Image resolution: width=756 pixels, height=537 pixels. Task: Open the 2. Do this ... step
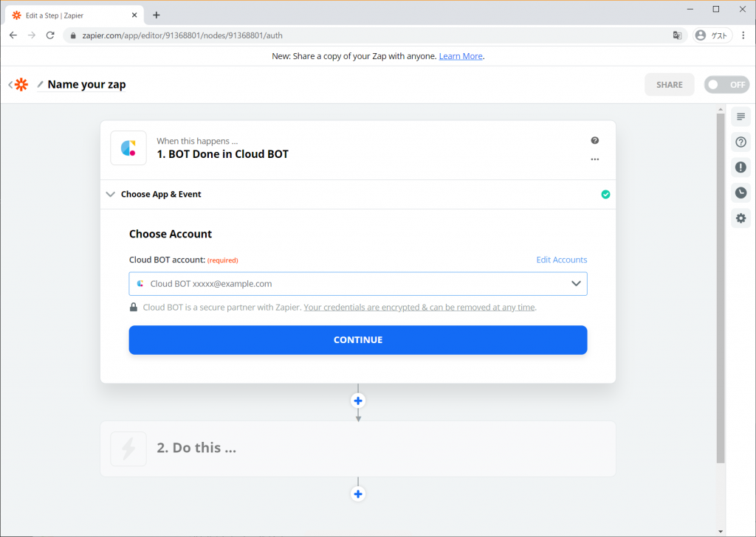(358, 449)
